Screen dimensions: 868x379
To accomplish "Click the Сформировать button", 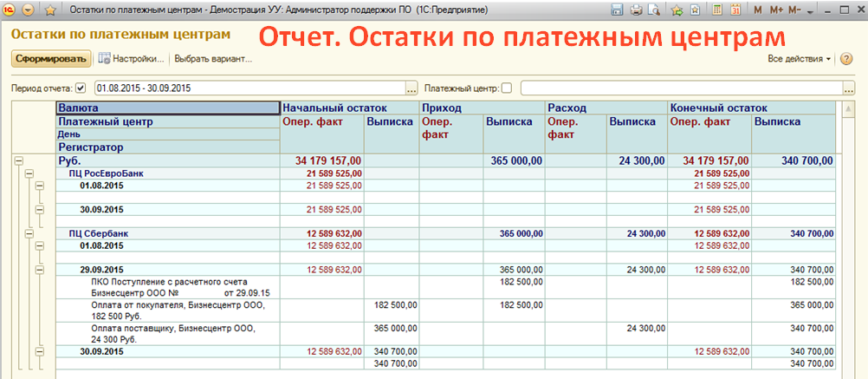I will (x=50, y=59).
